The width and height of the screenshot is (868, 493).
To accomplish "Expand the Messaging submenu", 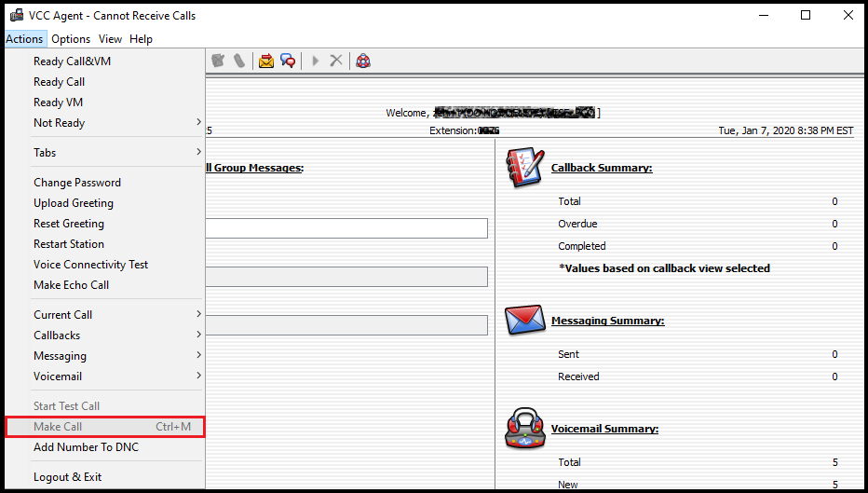I will (x=118, y=356).
